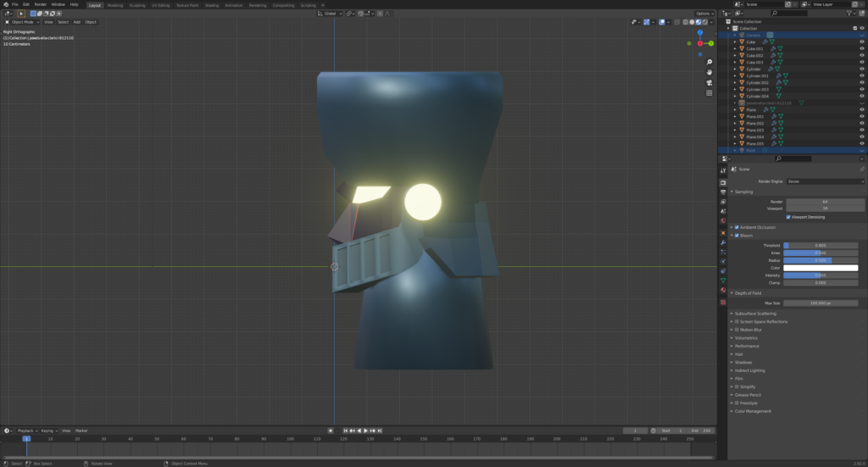Switch to the Sculpting workspace tab
Image resolution: width=868 pixels, height=467 pixels.
[136, 4]
